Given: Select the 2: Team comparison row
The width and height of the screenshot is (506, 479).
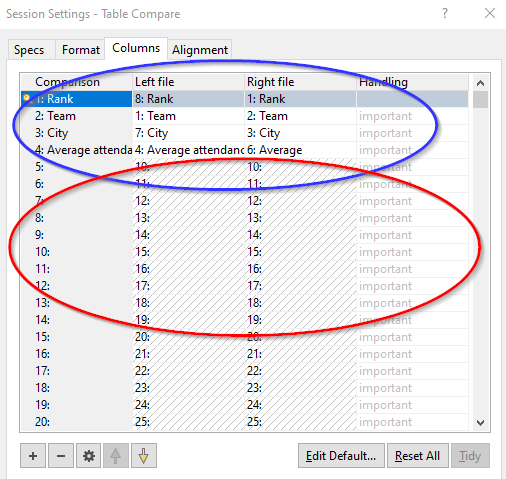Looking at the screenshot, I should [77, 116].
